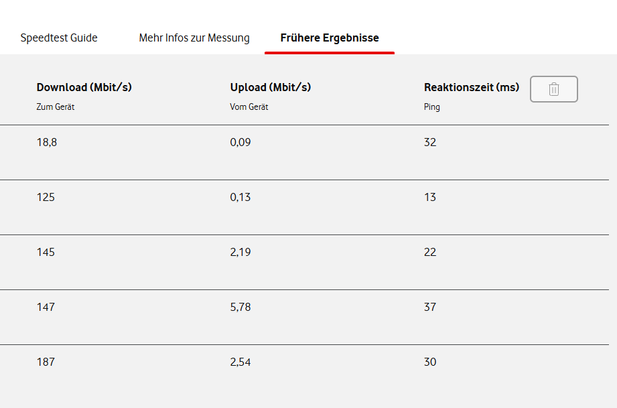This screenshot has width=617, height=408.
Task: Click the 125 download result
Action: (45, 197)
